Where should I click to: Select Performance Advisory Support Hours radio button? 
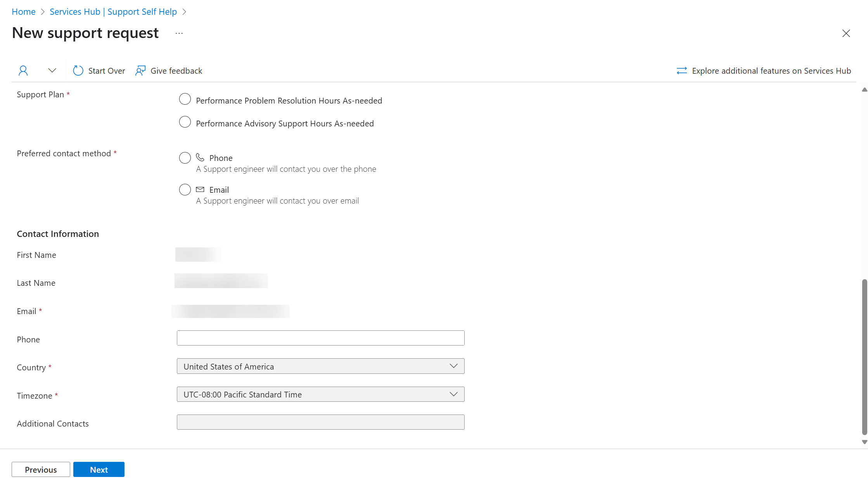185,123
